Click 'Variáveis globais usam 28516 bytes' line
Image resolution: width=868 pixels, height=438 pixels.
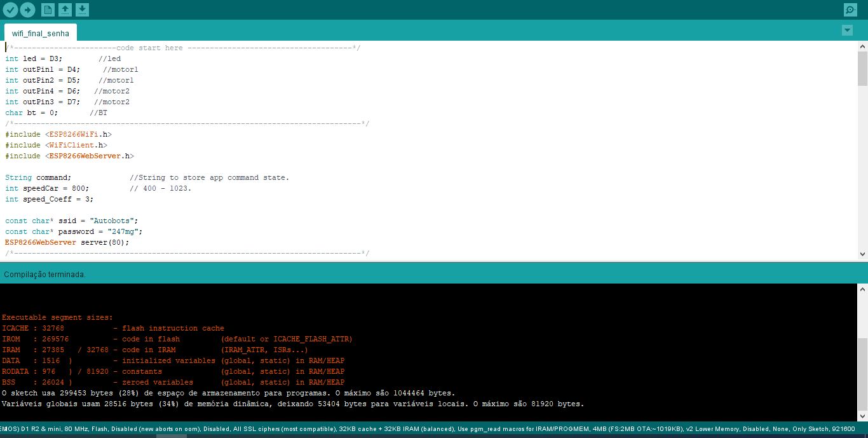(293, 404)
